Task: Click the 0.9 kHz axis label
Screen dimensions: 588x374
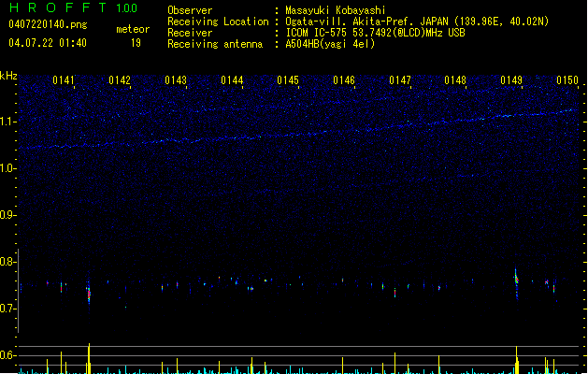Action: click(x=8, y=215)
